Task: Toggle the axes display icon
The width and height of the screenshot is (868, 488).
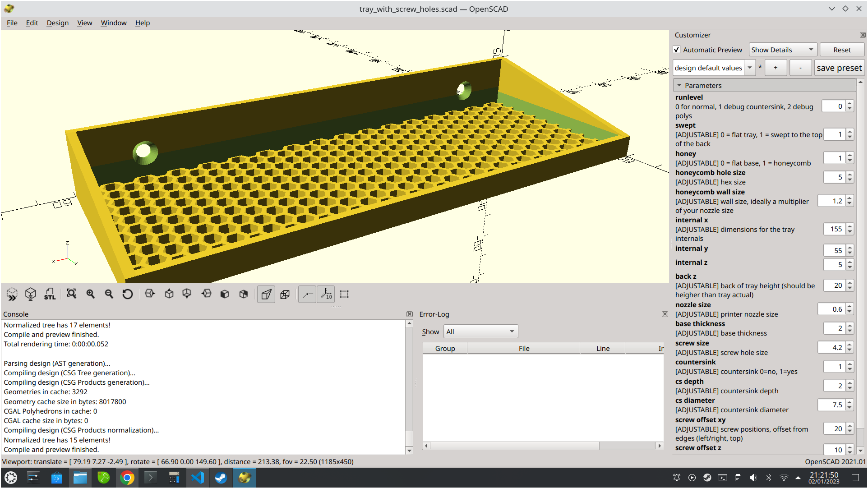Action: tap(307, 294)
